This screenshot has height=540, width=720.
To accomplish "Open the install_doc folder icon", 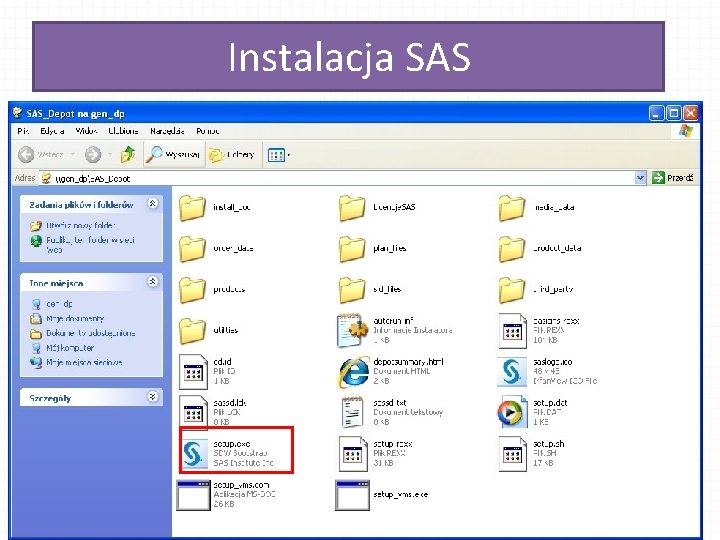I will [x=192, y=208].
